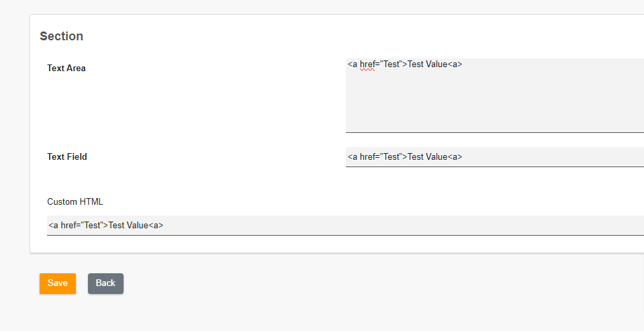Click the bold Text Field label

pyautogui.click(x=67, y=157)
